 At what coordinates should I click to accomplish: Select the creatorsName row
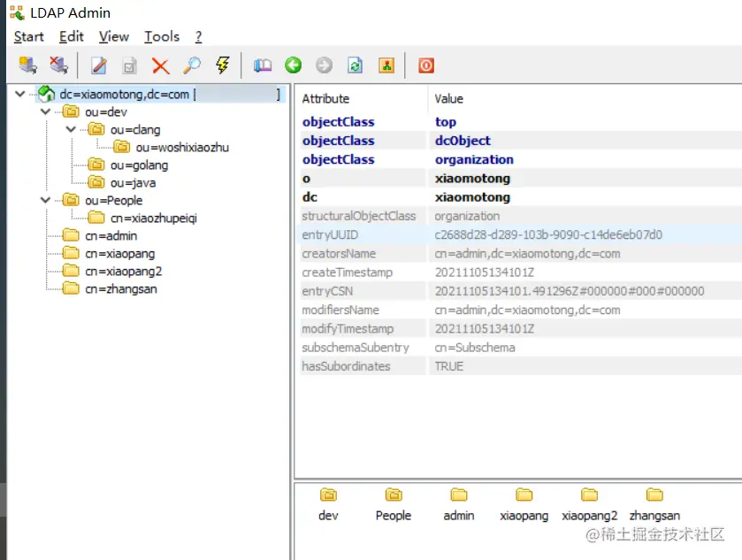coord(521,254)
